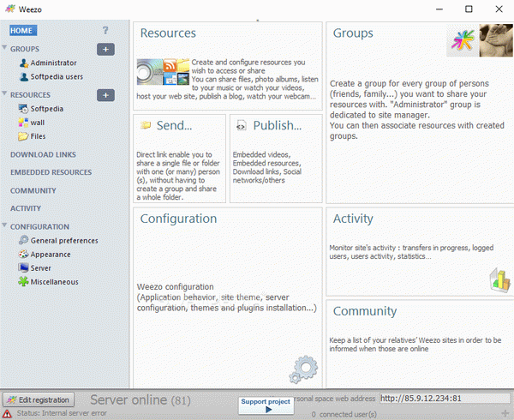
Task: Click the Support project button
Action: point(266,405)
